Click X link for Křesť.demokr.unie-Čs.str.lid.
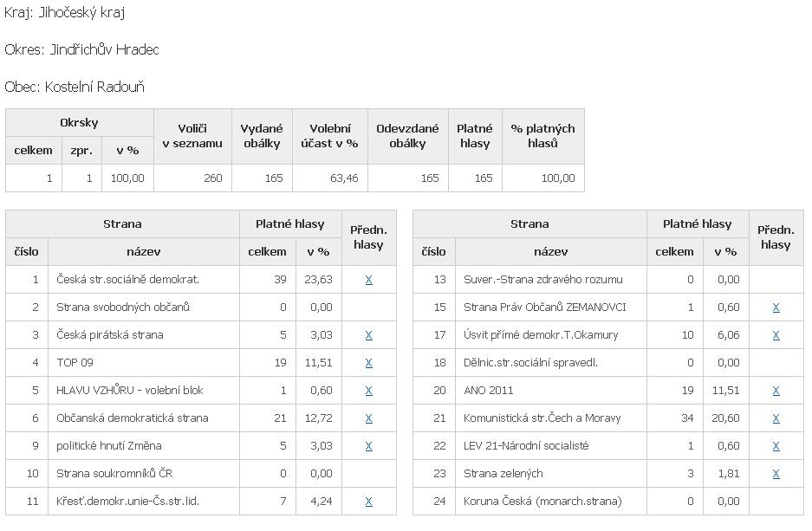 click(368, 502)
